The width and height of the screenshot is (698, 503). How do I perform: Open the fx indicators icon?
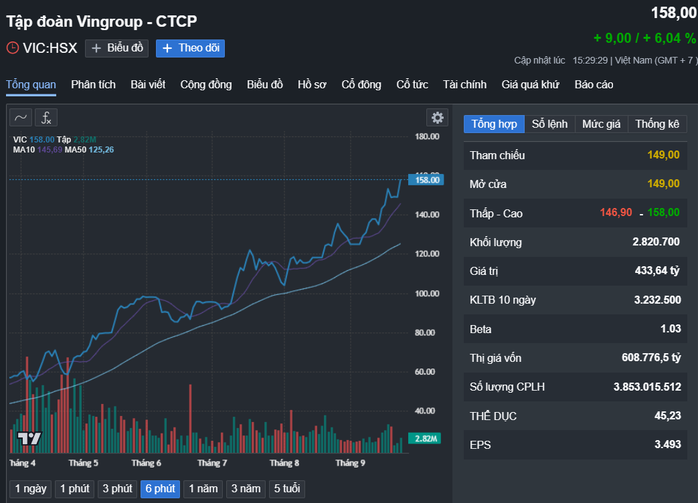(48, 118)
